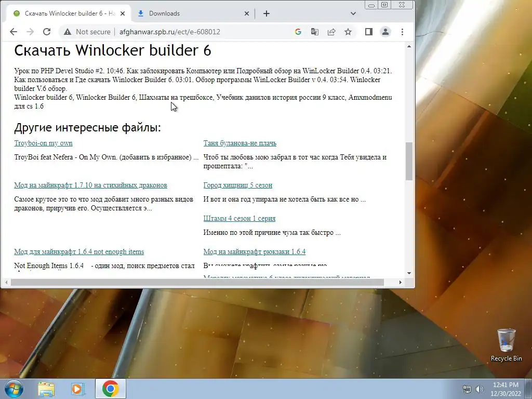The width and height of the screenshot is (532, 399).
Task: Open the Город хищниц 5 сезон link
Action: click(238, 185)
